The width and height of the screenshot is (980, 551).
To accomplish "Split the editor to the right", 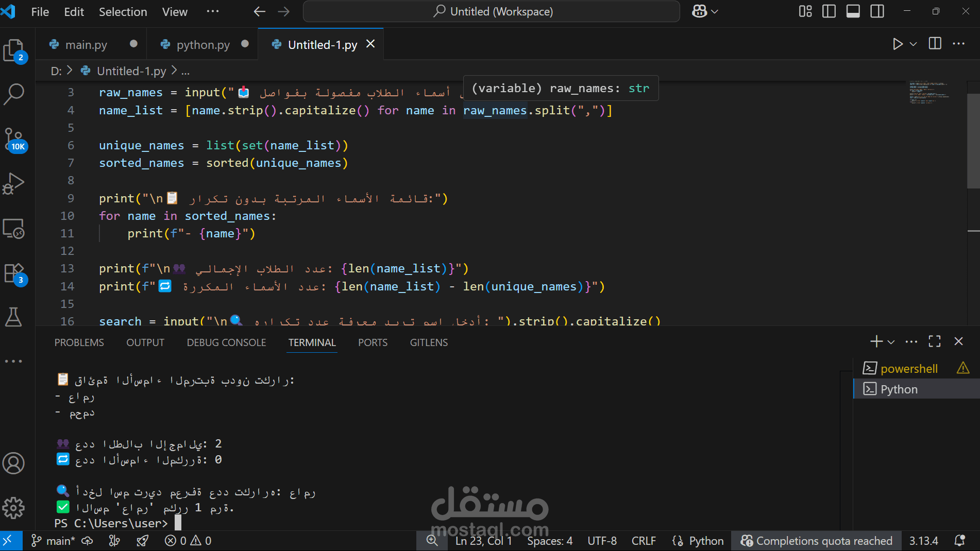I will coord(935,44).
